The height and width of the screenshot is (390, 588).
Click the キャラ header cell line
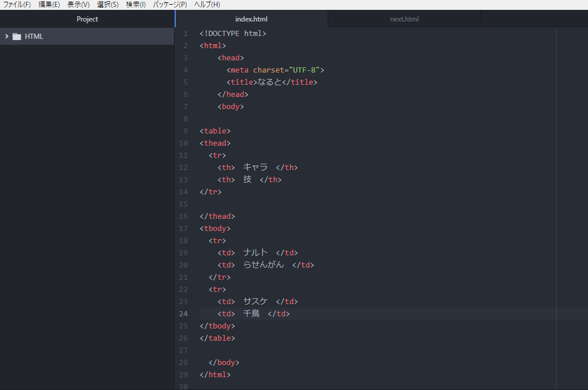pyautogui.click(x=257, y=167)
